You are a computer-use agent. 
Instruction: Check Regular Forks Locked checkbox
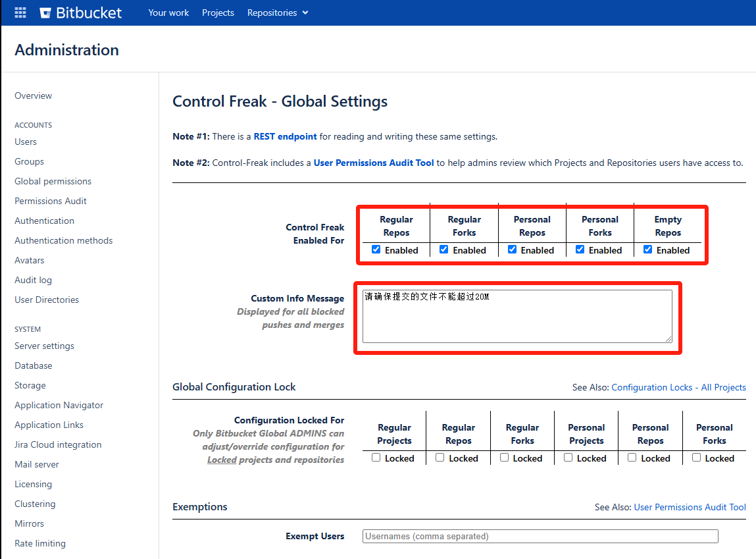tap(504, 457)
